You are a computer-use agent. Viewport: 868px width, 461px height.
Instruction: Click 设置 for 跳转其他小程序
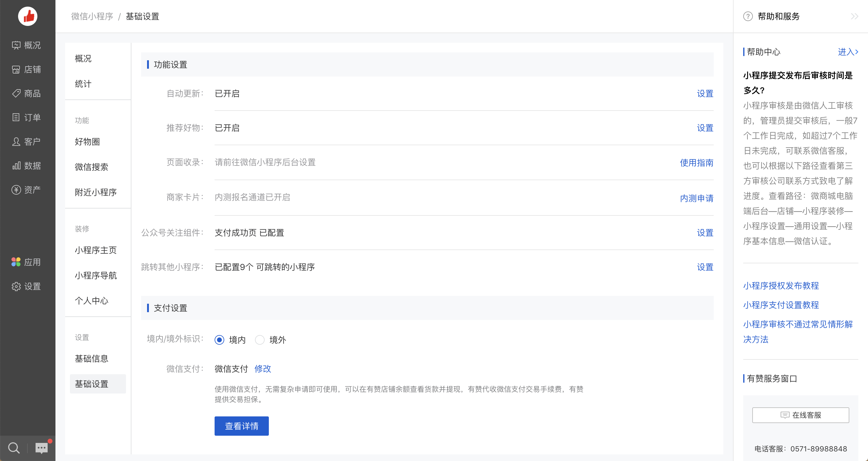(x=705, y=267)
